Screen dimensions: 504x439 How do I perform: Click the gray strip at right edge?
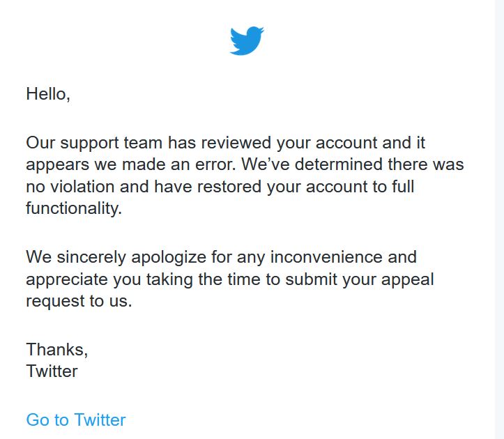click(x=500, y=219)
